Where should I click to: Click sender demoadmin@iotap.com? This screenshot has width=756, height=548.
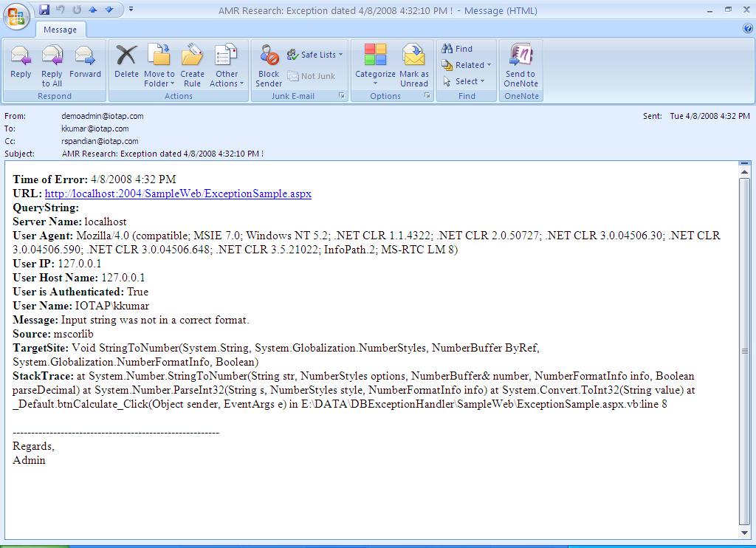pyautogui.click(x=102, y=116)
